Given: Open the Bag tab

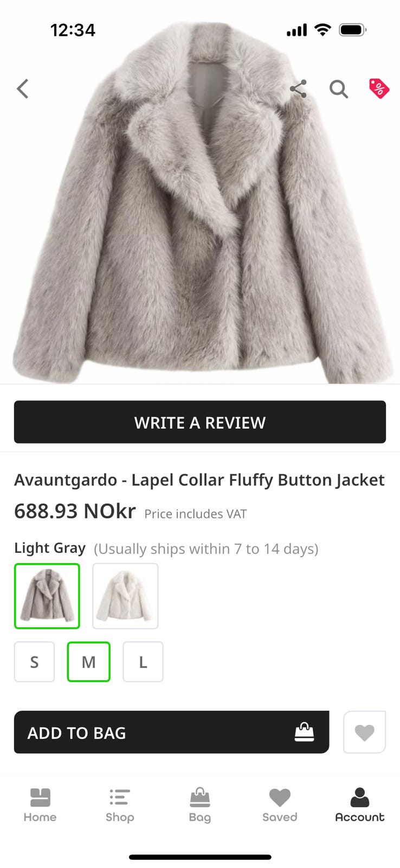Looking at the screenshot, I should pos(199,805).
